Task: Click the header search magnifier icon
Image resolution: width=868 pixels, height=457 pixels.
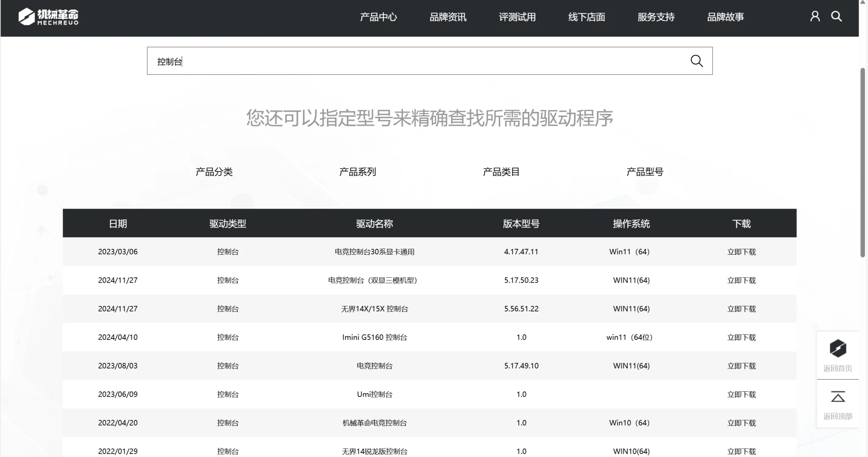Action: point(836,17)
